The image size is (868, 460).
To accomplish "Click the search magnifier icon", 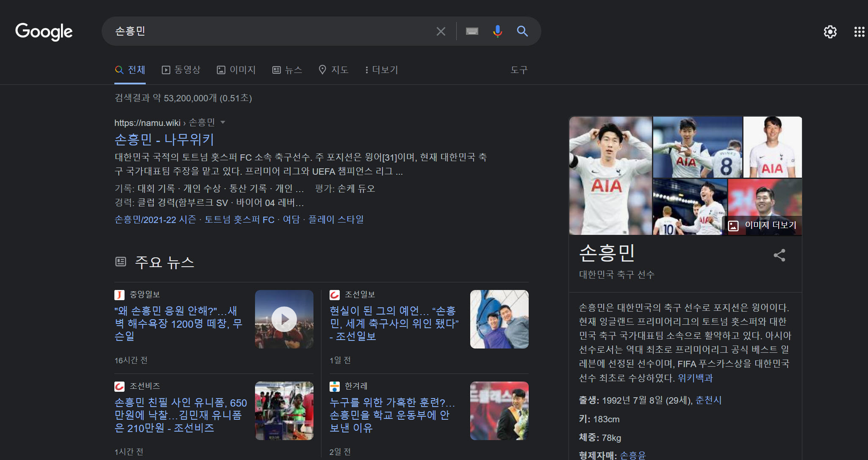I will tap(522, 31).
